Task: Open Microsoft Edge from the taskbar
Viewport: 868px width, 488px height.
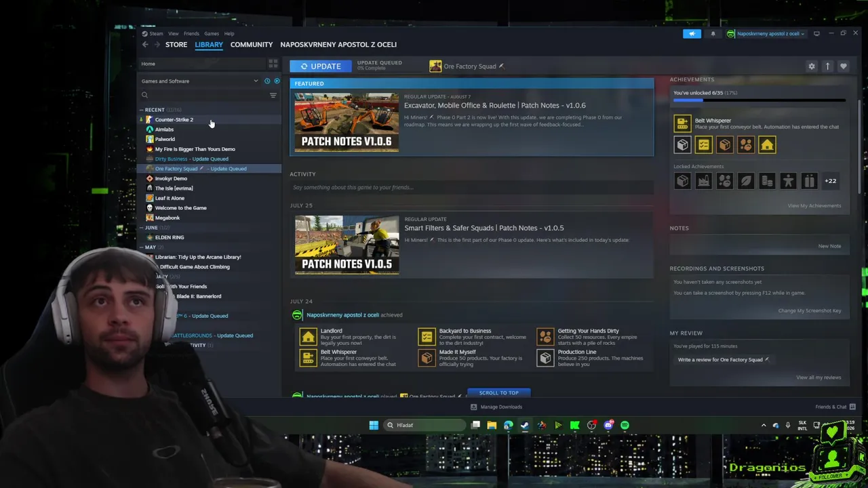Action: pos(509,425)
